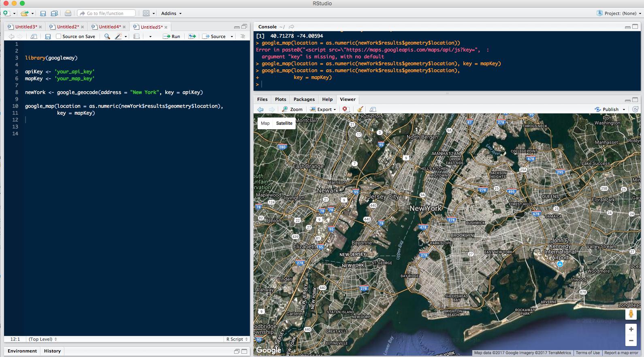The image size is (644, 357).
Task: Click the code tools magic wand
Action: pos(118,36)
